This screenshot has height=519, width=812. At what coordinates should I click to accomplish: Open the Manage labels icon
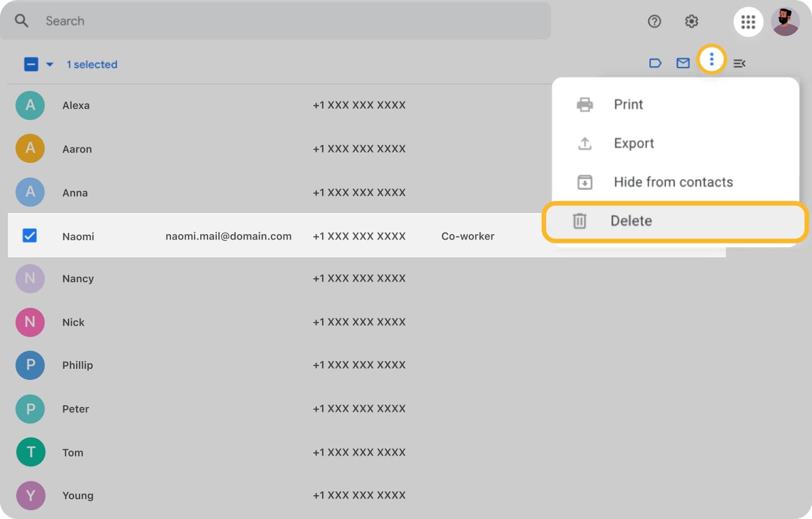[x=655, y=63]
